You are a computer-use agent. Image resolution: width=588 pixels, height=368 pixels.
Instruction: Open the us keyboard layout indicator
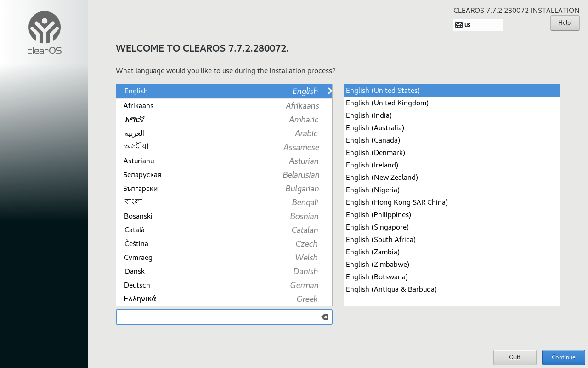tap(478, 25)
